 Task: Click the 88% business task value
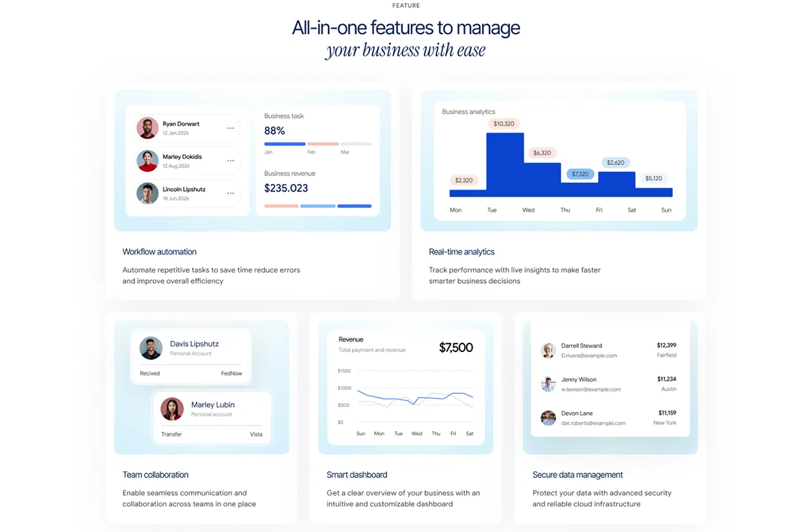274,131
